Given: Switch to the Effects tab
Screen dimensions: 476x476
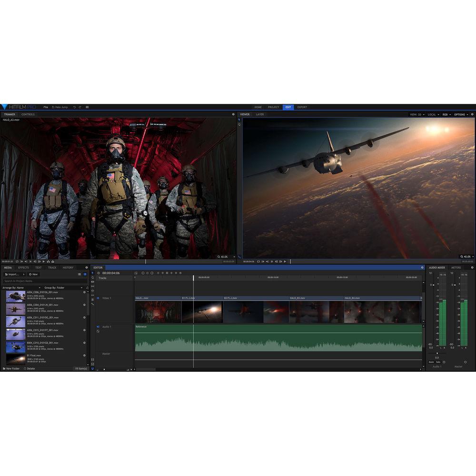Looking at the screenshot, I should click(23, 268).
